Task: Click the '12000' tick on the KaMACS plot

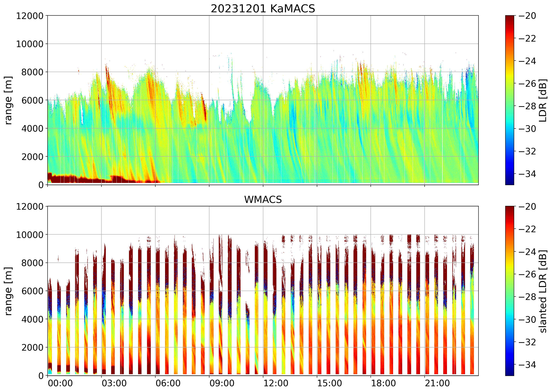Action: (x=30, y=16)
